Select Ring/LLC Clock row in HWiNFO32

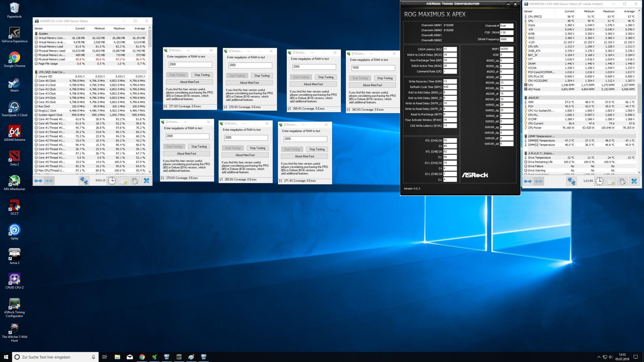click(x=91, y=111)
